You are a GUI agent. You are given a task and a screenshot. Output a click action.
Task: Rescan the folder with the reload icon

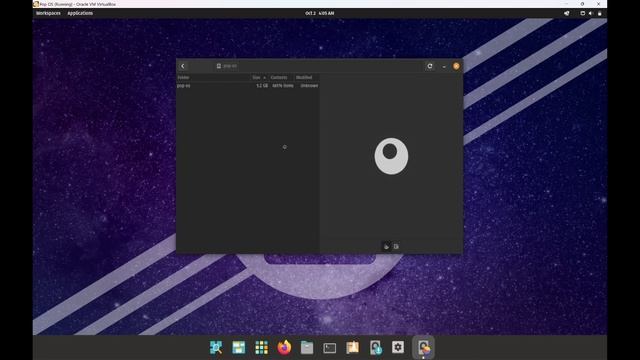click(x=430, y=66)
